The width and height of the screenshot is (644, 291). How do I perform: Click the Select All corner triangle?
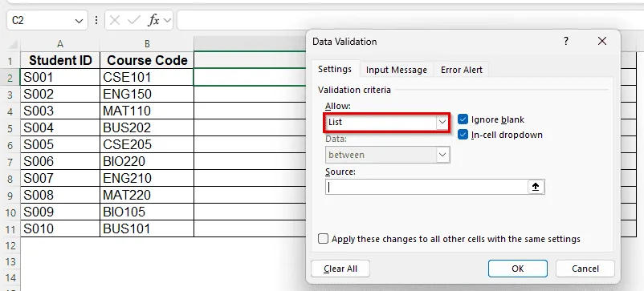pyautogui.click(x=13, y=44)
